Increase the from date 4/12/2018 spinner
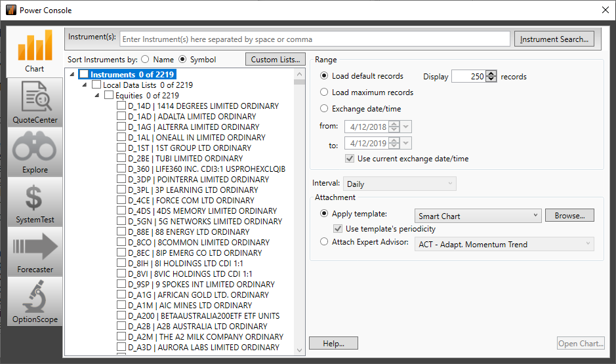Image resolution: width=616 pixels, height=364 pixels. tap(394, 124)
